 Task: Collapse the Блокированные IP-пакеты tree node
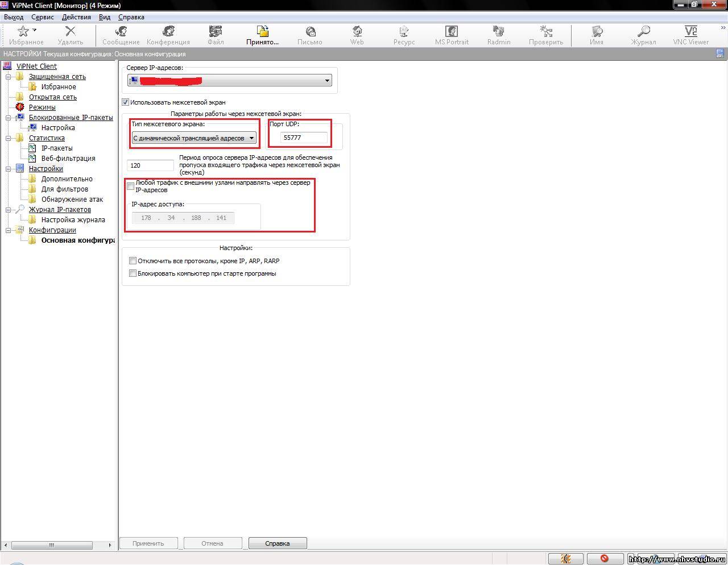pyautogui.click(x=9, y=117)
